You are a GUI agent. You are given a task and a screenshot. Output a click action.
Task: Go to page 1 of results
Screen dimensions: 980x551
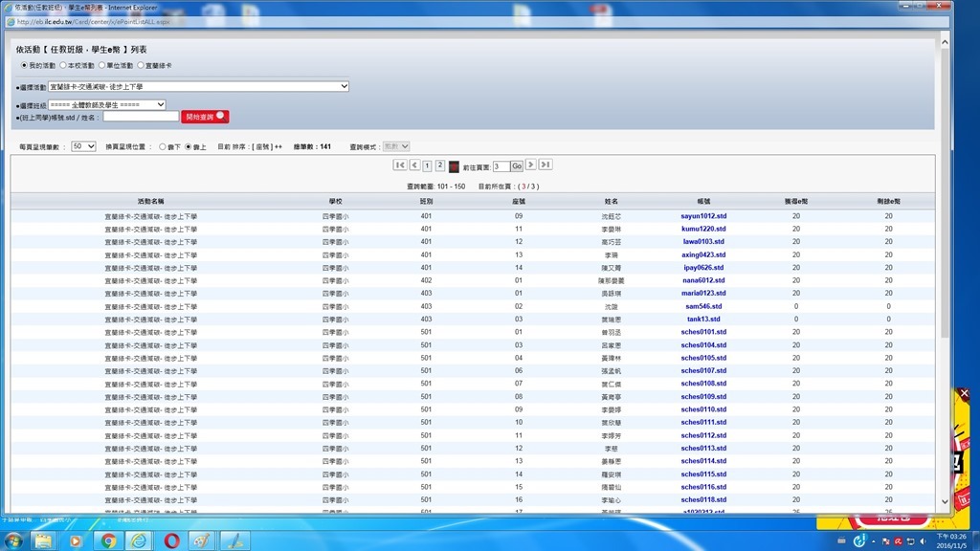point(427,165)
